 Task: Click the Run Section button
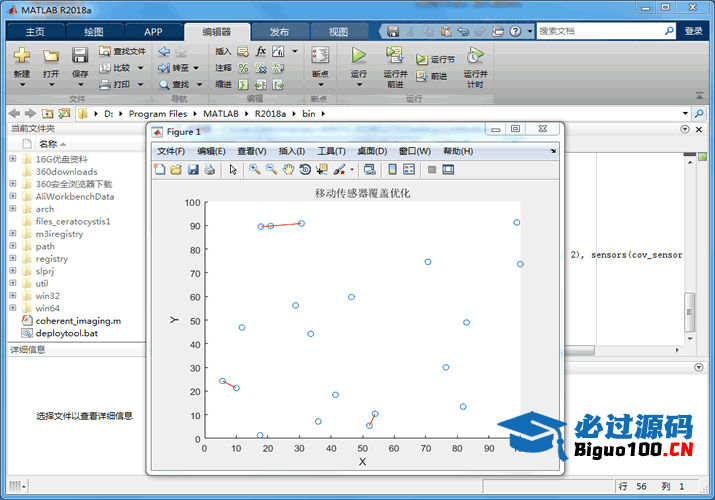[435, 59]
